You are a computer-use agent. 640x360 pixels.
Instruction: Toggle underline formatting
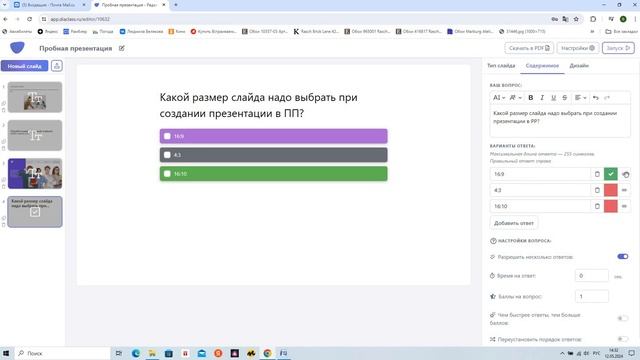point(553,98)
